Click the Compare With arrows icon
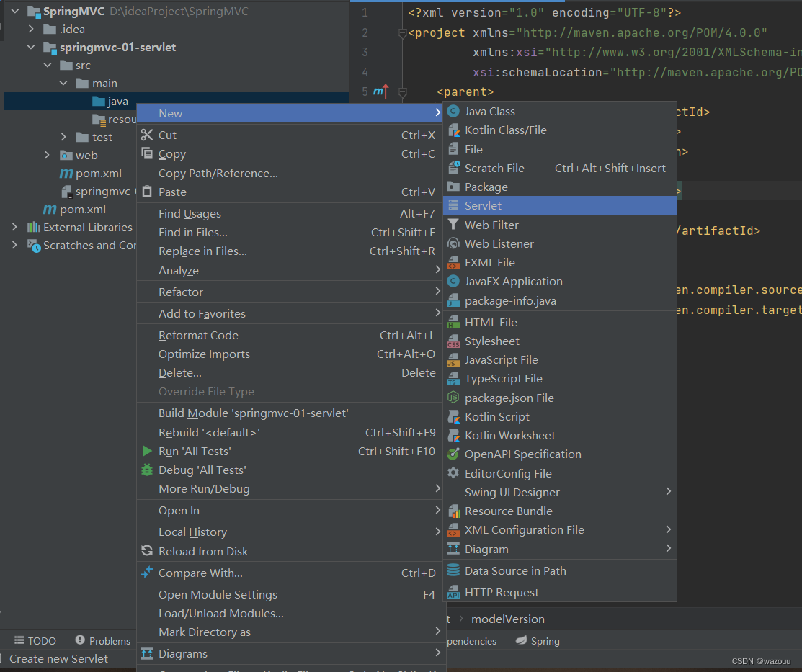Screen dimensions: 802x672 point(147,573)
